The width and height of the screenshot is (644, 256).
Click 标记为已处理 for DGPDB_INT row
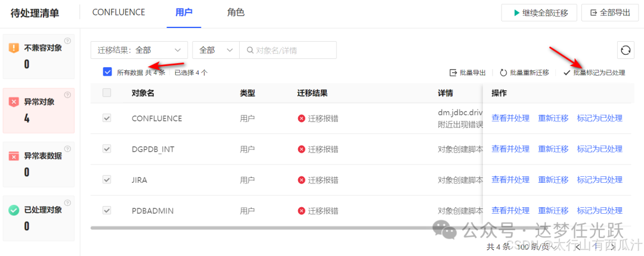(600, 149)
